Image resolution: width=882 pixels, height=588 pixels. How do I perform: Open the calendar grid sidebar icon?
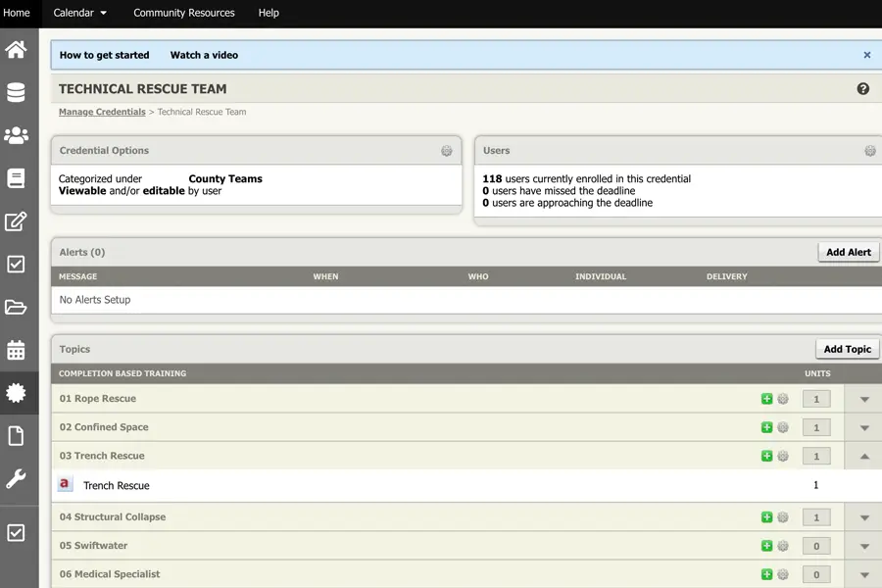(x=16, y=350)
